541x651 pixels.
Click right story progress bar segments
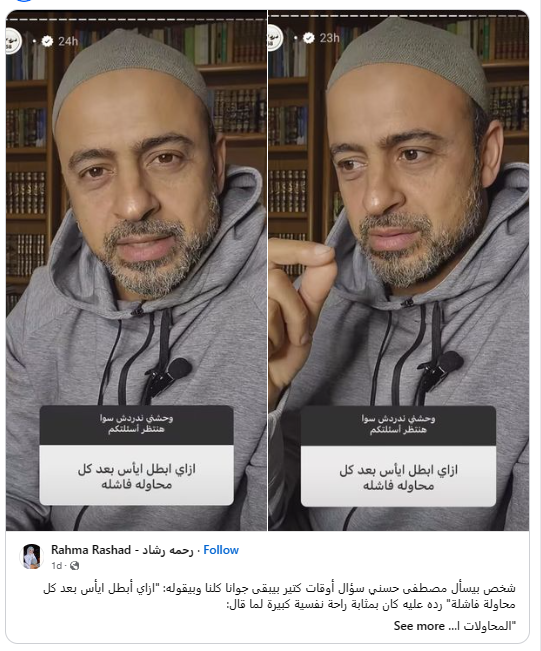[398, 16]
